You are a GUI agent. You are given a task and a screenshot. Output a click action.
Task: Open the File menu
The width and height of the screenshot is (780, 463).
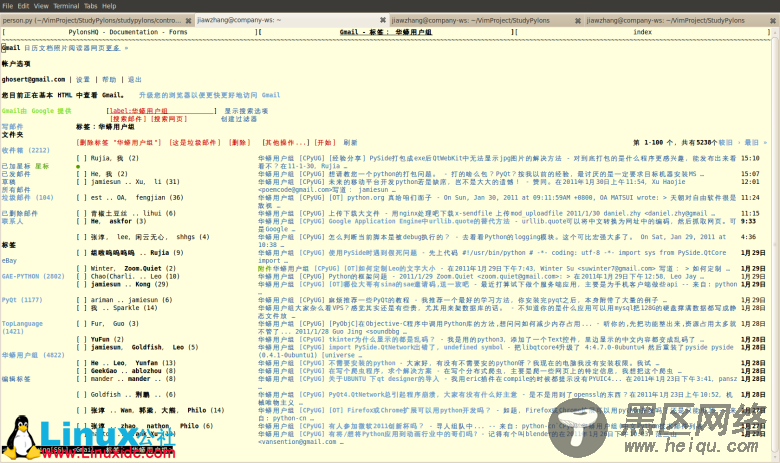7,6
